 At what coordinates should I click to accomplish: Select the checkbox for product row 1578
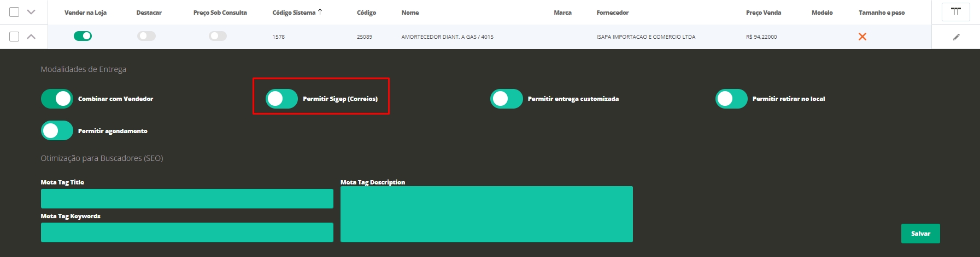click(15, 37)
